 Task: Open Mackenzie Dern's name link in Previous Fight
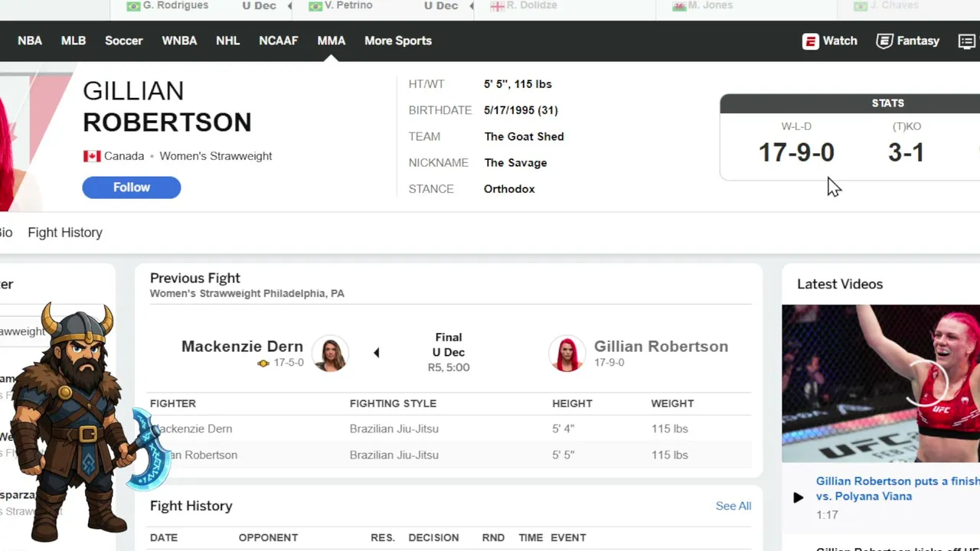pyautogui.click(x=242, y=346)
